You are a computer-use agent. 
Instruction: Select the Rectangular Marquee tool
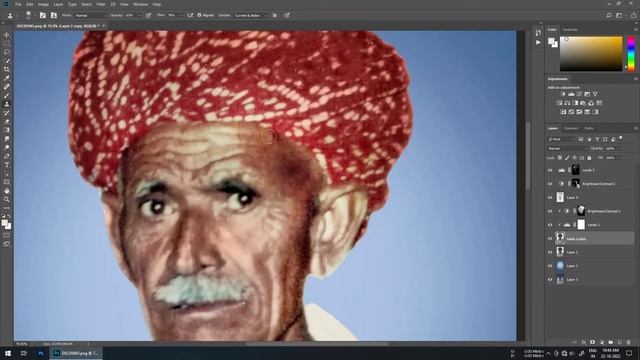pyautogui.click(x=7, y=44)
